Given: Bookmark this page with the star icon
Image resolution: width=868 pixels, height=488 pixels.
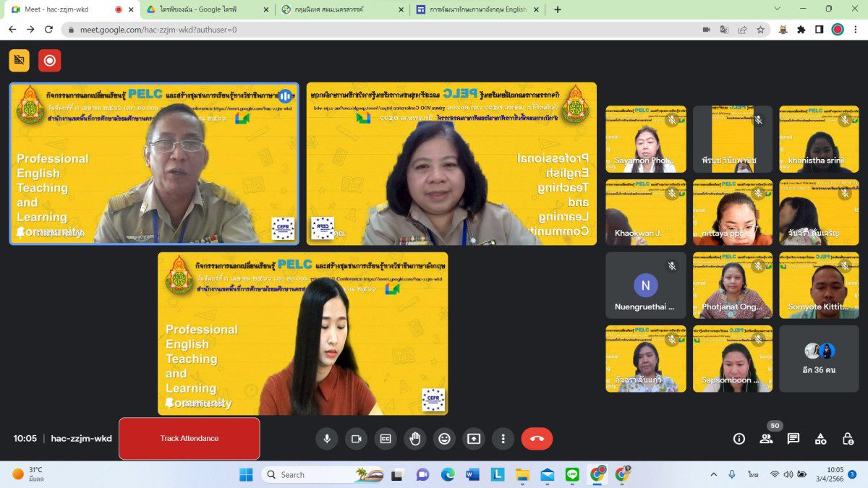Looking at the screenshot, I should point(760,30).
